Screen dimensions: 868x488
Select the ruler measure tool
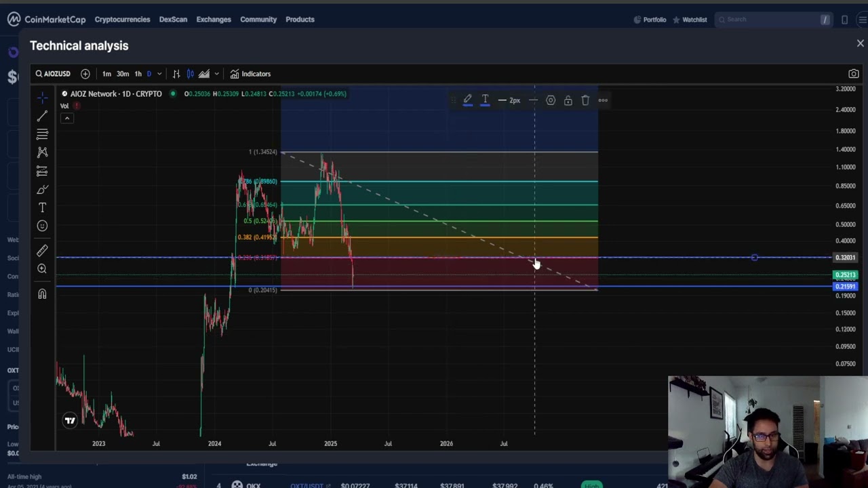[42, 251]
